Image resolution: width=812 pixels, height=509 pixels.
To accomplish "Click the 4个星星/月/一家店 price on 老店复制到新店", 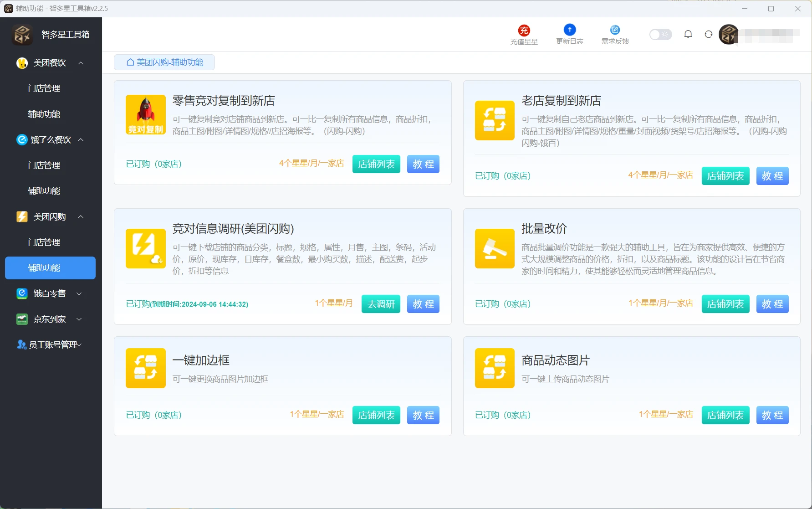I will pos(661,175).
